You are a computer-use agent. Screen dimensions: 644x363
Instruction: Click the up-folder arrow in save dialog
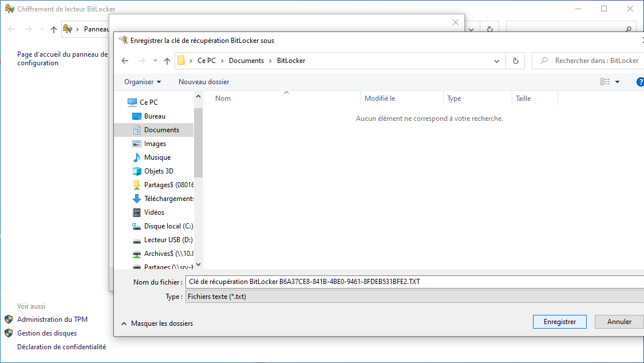pyautogui.click(x=167, y=61)
